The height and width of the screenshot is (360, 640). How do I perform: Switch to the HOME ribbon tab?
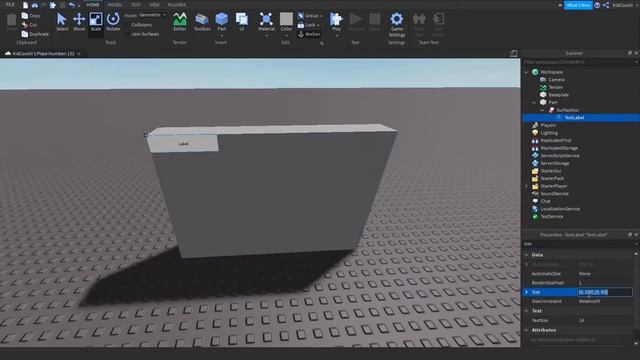(x=93, y=5)
